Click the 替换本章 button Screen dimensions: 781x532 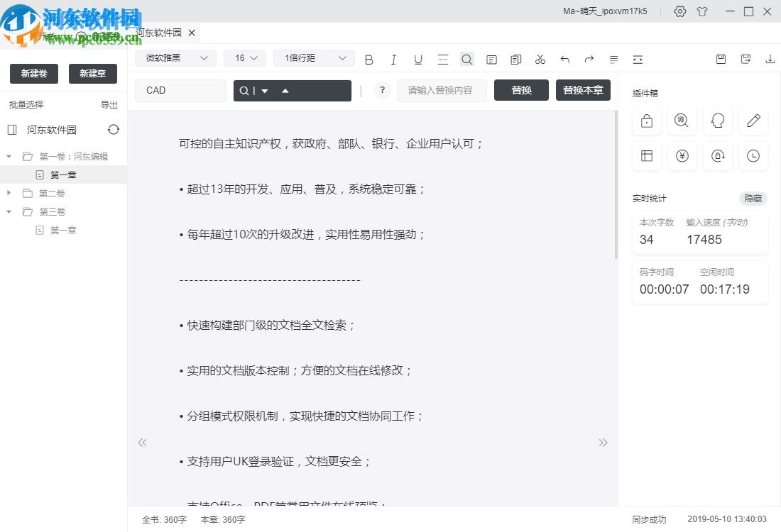pyautogui.click(x=583, y=91)
